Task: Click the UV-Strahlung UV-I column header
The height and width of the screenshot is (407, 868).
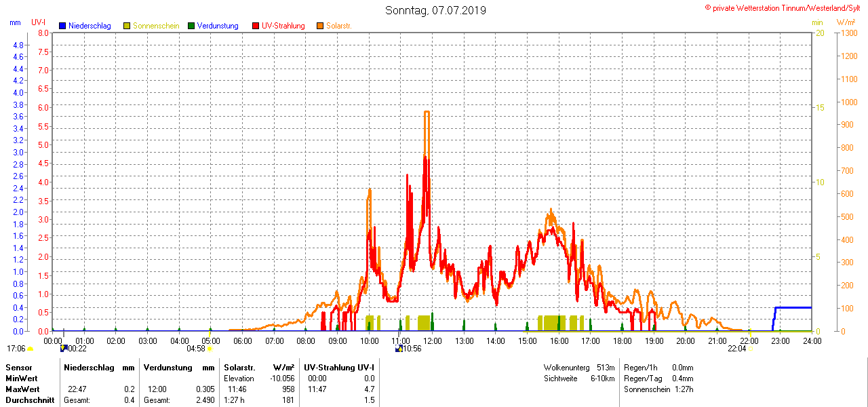Action: point(339,368)
